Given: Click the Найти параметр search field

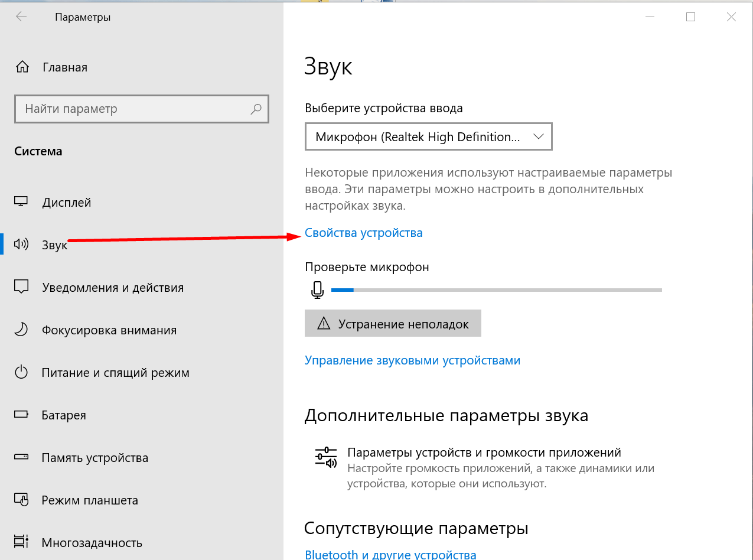Looking at the screenshot, I should point(133,109).
